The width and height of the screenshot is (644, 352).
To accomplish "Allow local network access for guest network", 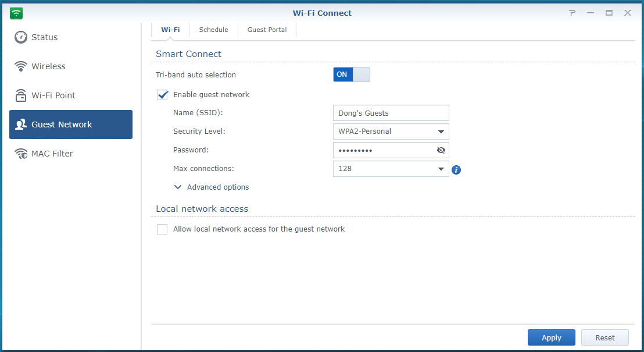I will click(162, 229).
